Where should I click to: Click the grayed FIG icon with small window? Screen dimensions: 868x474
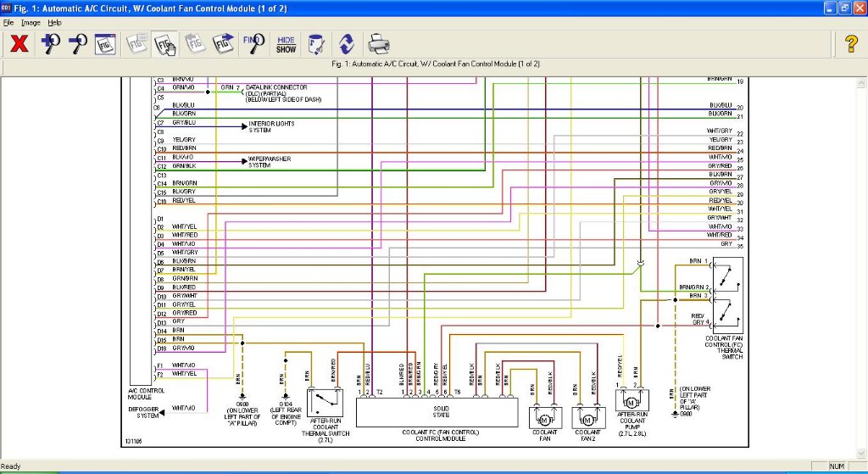136,44
